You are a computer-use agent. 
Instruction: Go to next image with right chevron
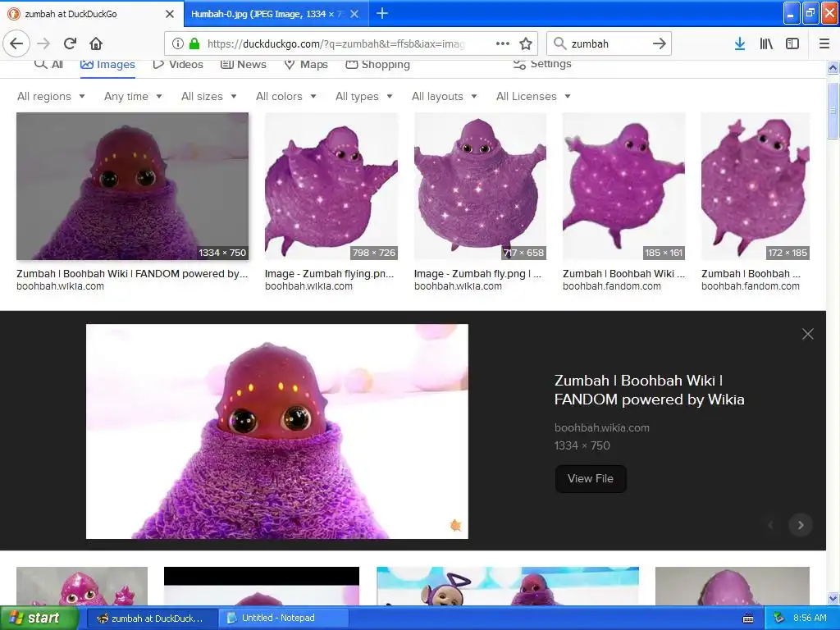coord(801,525)
